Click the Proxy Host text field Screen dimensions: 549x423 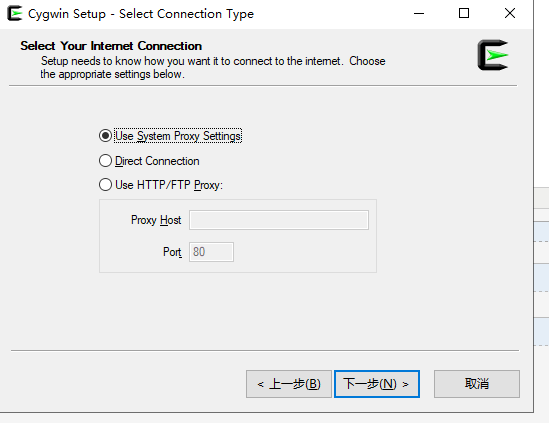click(x=279, y=220)
